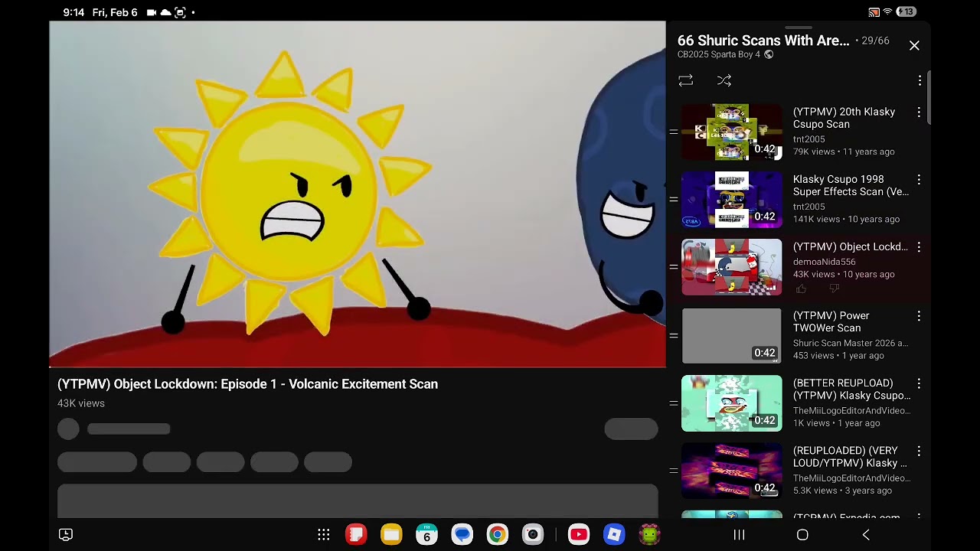This screenshot has width=980, height=551.
Task: Open the green robot app in taskbar
Action: [x=649, y=534]
